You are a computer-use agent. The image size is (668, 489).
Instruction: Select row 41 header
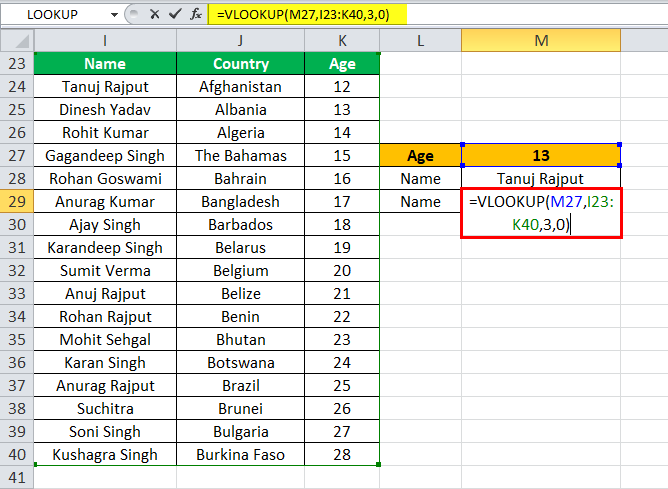[x=17, y=477]
